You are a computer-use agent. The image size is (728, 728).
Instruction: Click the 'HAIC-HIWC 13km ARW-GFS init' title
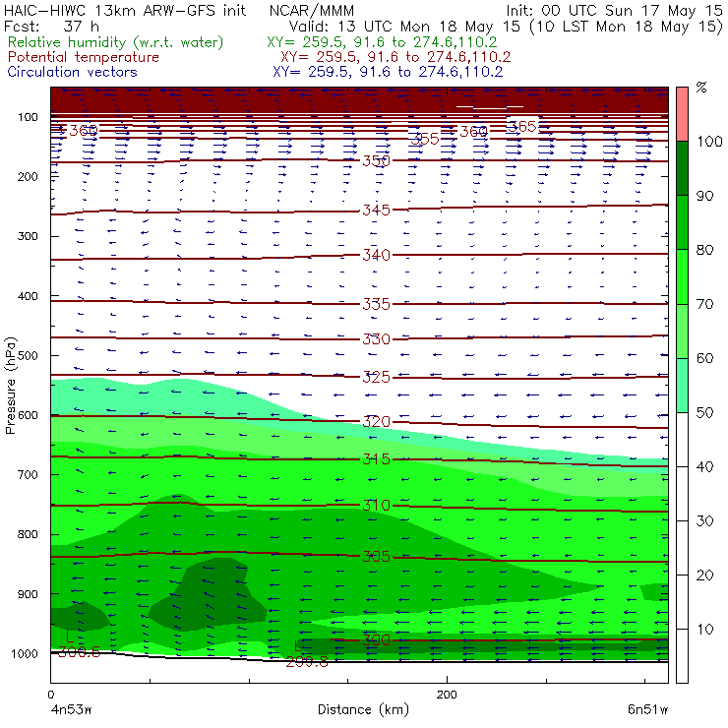[125, 10]
